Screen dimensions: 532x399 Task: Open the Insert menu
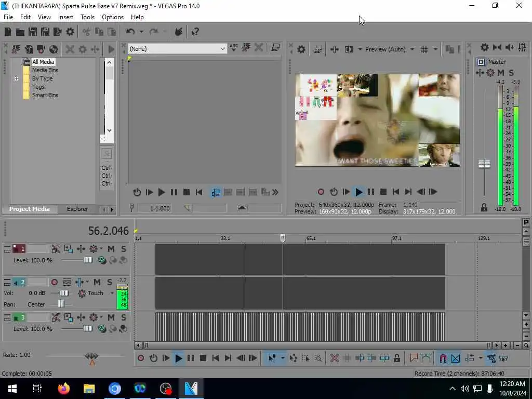[x=65, y=17]
